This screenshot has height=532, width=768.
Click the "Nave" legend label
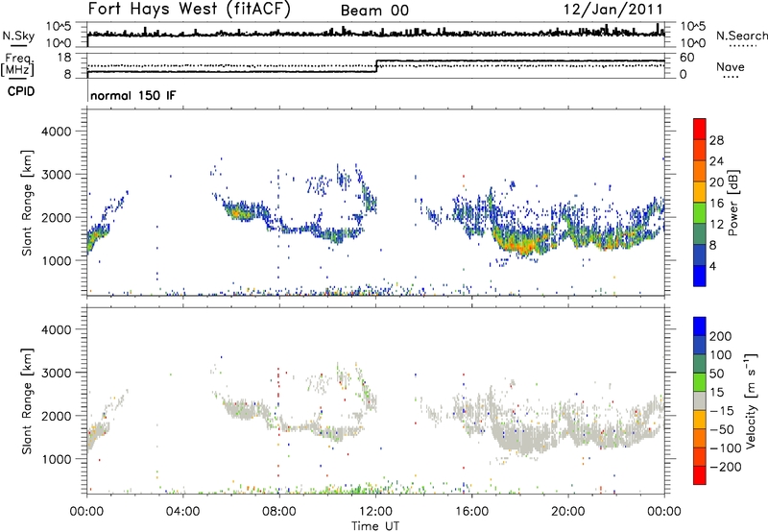730,67
